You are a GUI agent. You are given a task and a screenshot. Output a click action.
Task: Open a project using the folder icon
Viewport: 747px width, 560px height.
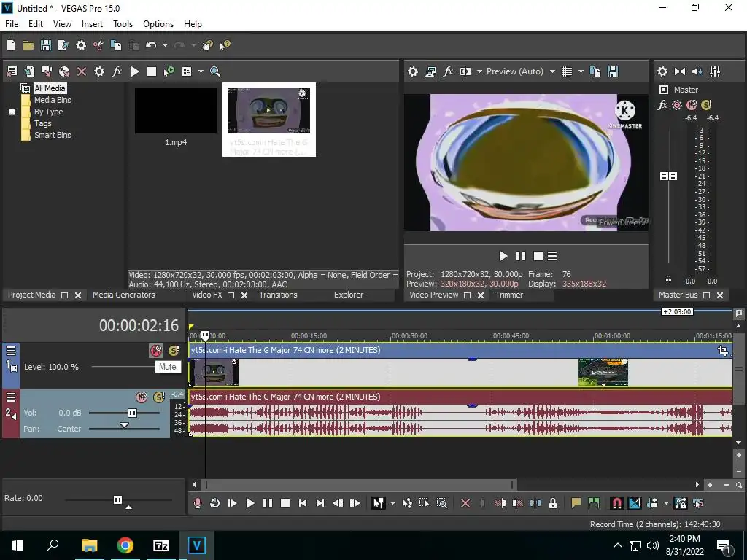[28, 45]
